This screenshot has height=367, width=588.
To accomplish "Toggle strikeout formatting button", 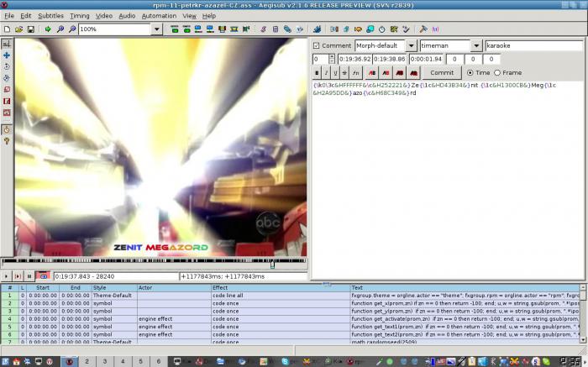I will [344, 73].
